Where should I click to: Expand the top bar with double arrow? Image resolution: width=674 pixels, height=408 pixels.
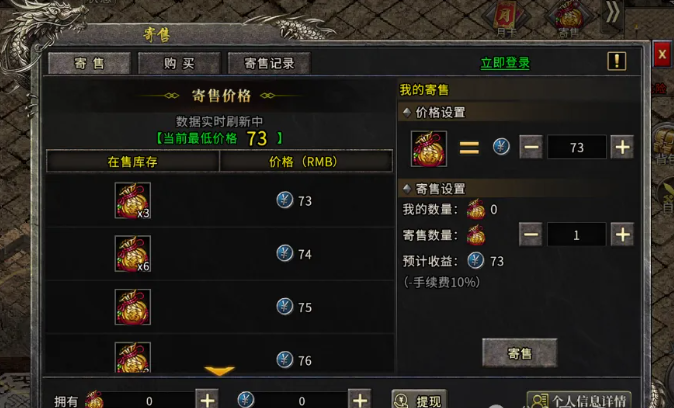[613, 13]
